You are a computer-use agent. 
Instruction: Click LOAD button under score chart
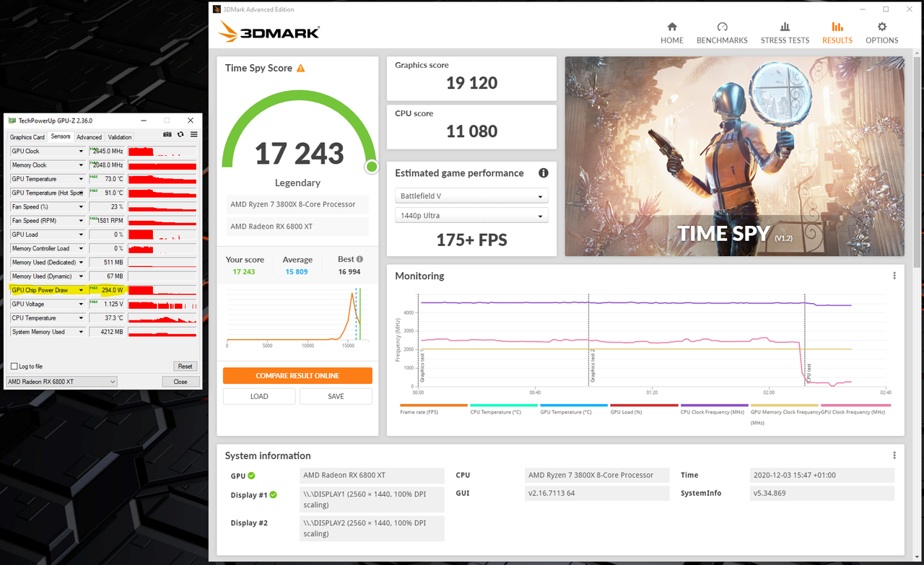click(x=259, y=396)
